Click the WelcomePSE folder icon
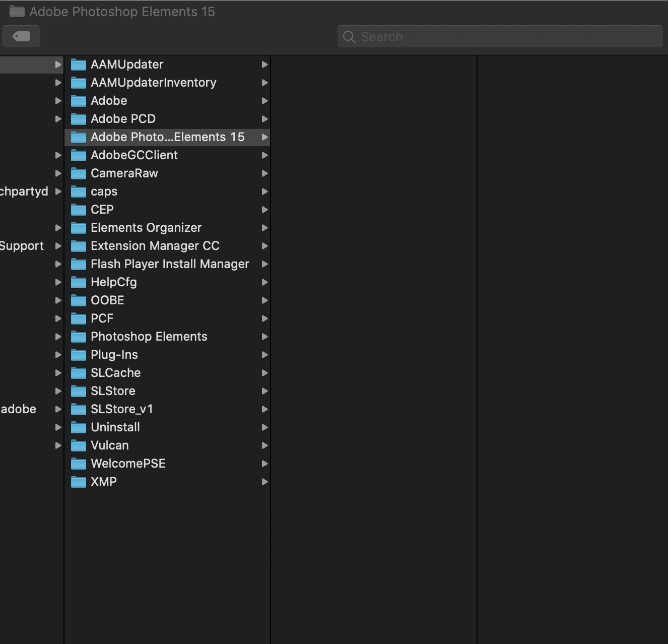The image size is (668, 644). [x=79, y=463]
